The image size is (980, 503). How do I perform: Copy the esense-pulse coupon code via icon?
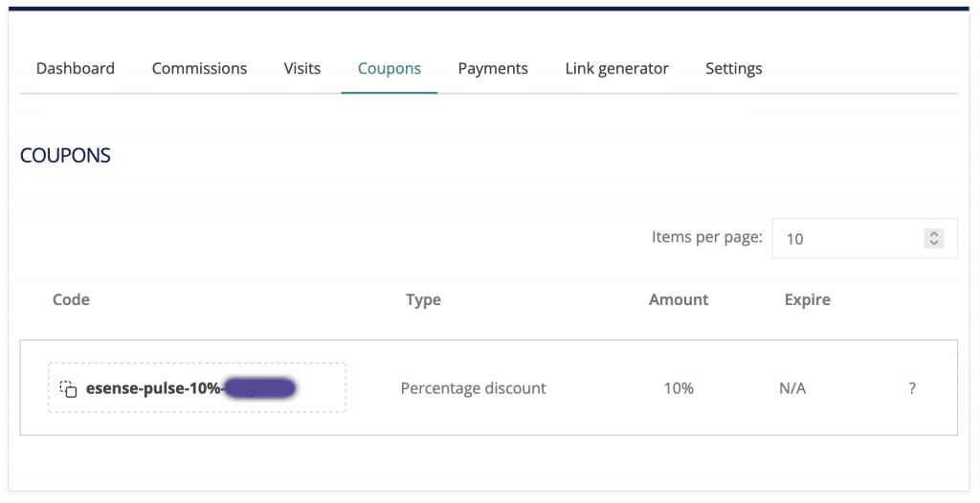[68, 388]
